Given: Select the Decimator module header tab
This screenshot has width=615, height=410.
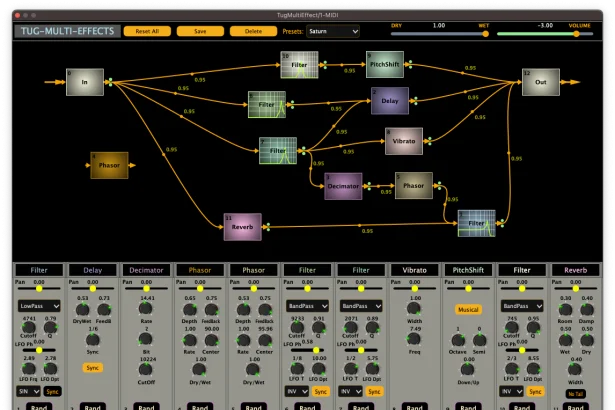Looking at the screenshot, I should click(x=146, y=270).
